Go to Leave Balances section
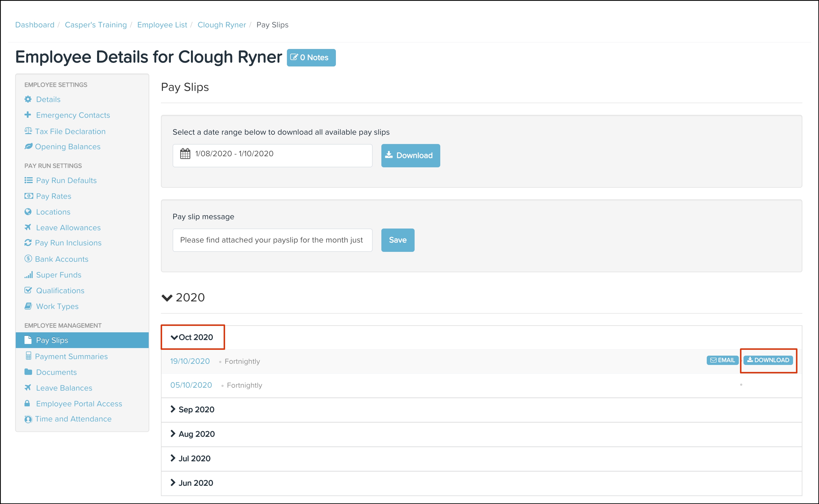819x504 pixels. tap(64, 388)
